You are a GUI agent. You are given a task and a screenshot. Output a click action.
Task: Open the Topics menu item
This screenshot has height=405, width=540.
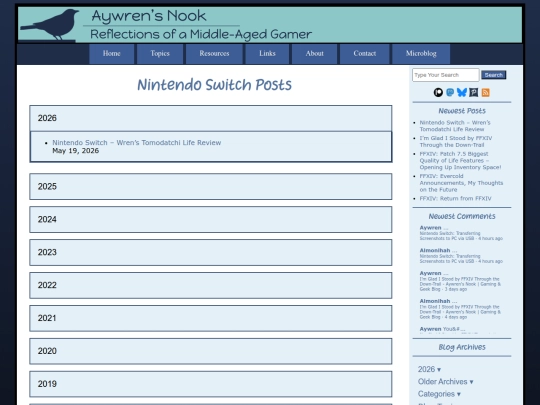160,54
